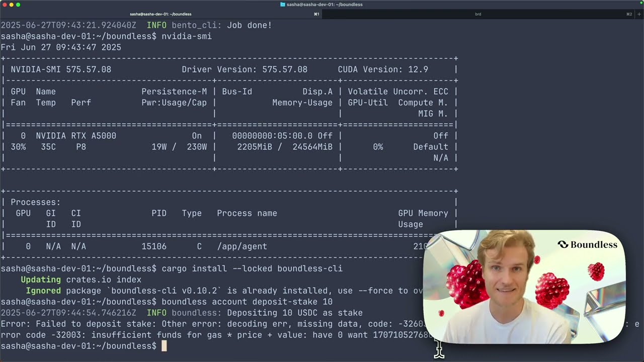The width and height of the screenshot is (644, 362).
Task: Click the nvidia-smi command text
Action: pyautogui.click(x=188, y=36)
